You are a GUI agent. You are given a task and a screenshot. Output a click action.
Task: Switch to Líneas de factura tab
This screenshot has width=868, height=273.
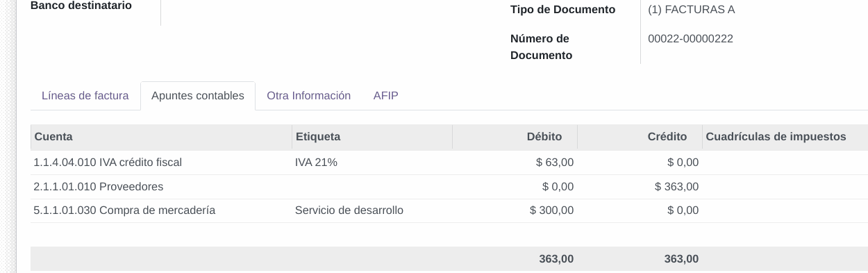coord(85,96)
